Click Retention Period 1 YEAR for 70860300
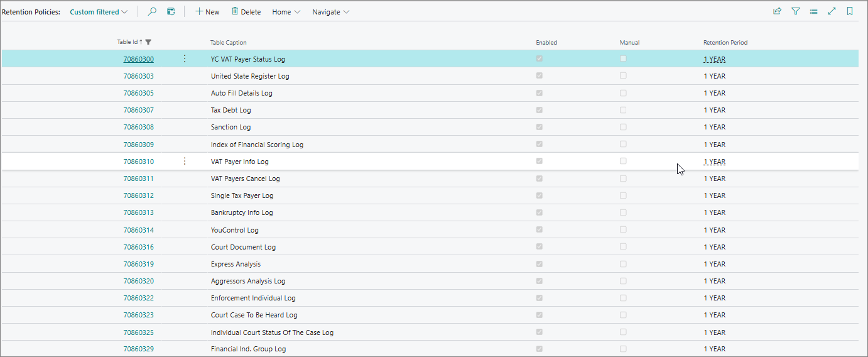This screenshot has width=868, height=357. (715, 59)
